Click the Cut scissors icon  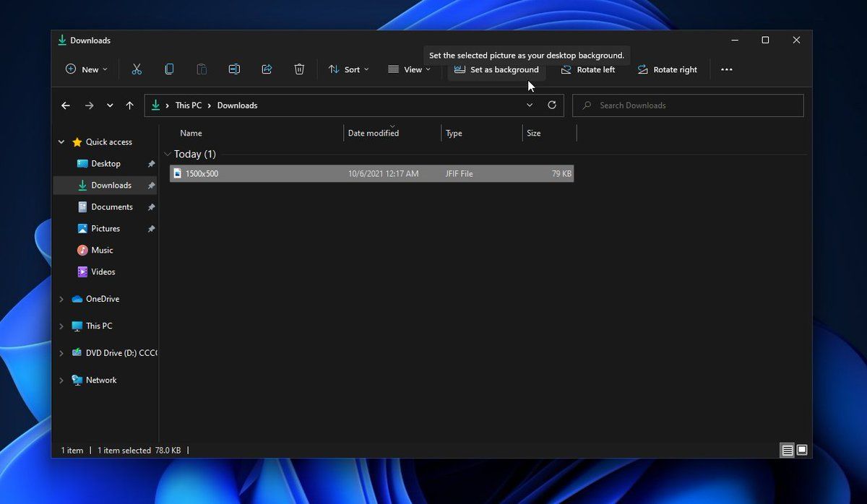137,69
